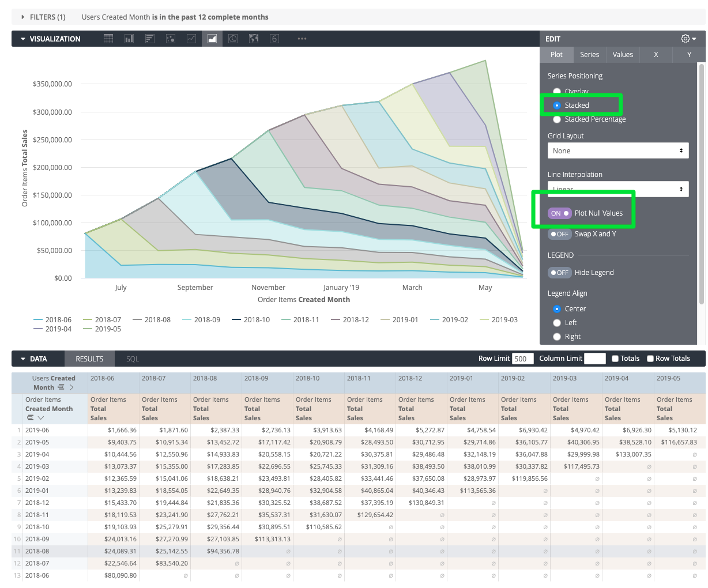Click the Row Limit input field
The image size is (708, 588).
523,359
